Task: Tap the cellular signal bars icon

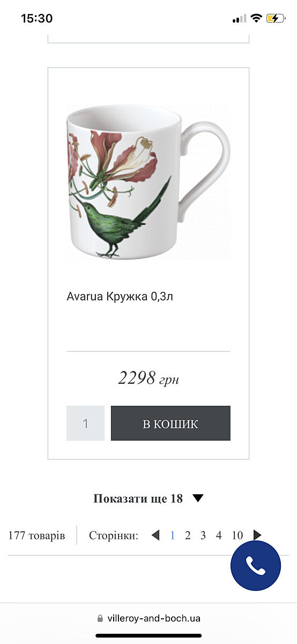Action: pos(240,19)
